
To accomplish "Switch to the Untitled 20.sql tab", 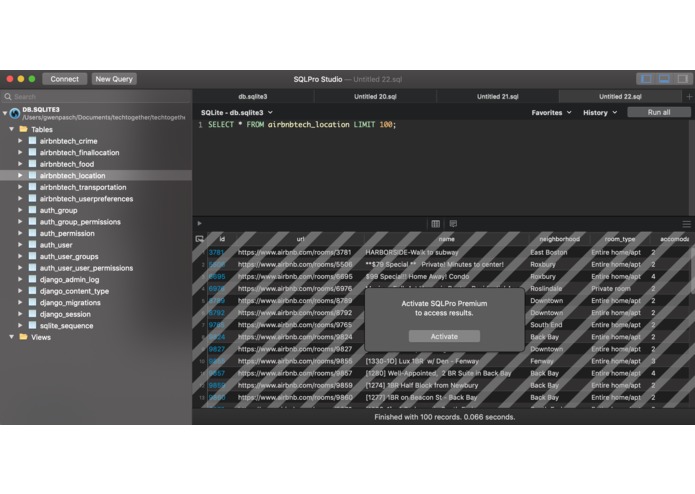I will (x=375, y=96).
